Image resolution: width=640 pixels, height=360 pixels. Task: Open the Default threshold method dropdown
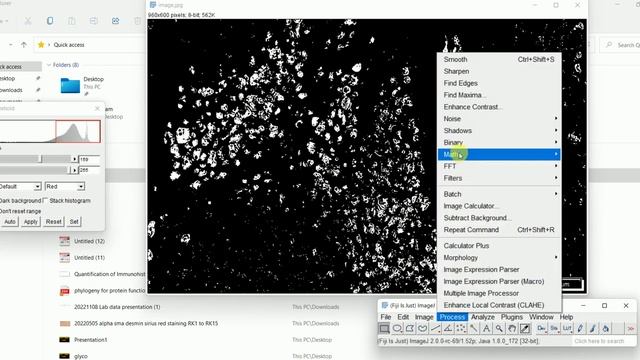pos(20,187)
